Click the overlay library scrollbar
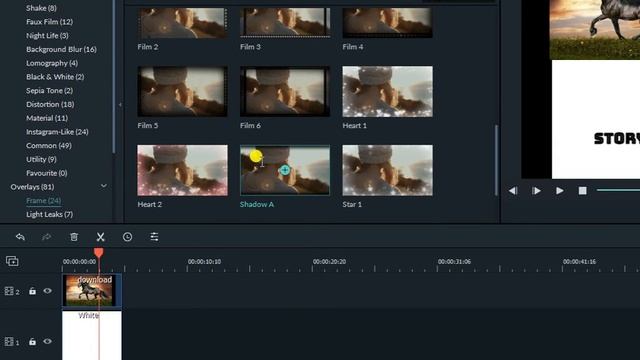This screenshot has width=640, height=360. (x=496, y=160)
